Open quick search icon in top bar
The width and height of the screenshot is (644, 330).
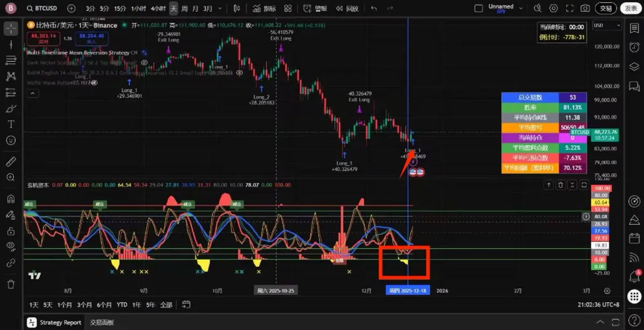(x=537, y=8)
